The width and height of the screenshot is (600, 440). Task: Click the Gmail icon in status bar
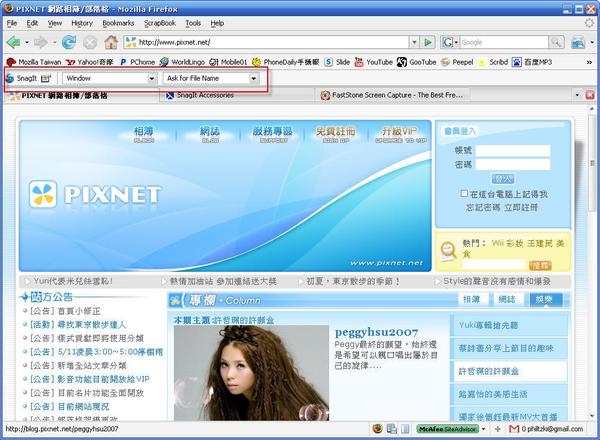pyautogui.click(x=514, y=429)
